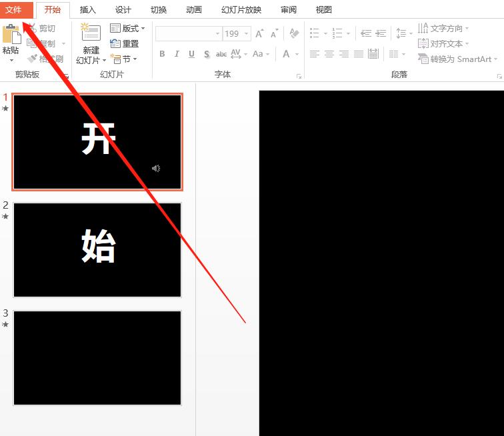Switch to the 开始 ribbon tab
The width and height of the screenshot is (504, 436).
pos(53,9)
